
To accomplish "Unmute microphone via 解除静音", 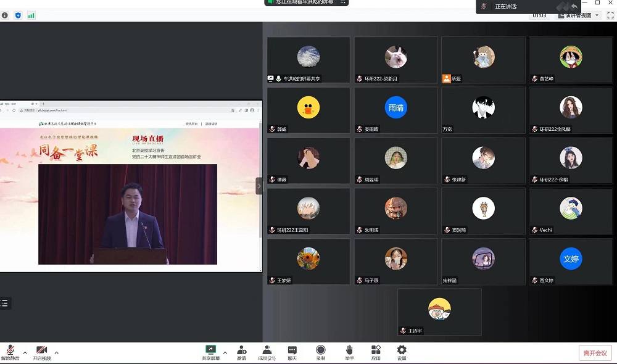I will click(x=10, y=350).
